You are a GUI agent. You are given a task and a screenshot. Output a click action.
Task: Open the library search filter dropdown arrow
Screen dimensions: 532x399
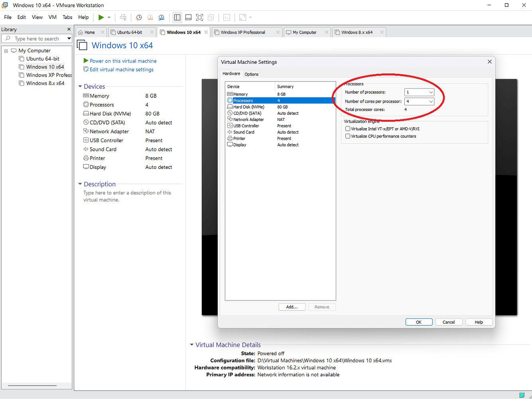tap(69, 39)
